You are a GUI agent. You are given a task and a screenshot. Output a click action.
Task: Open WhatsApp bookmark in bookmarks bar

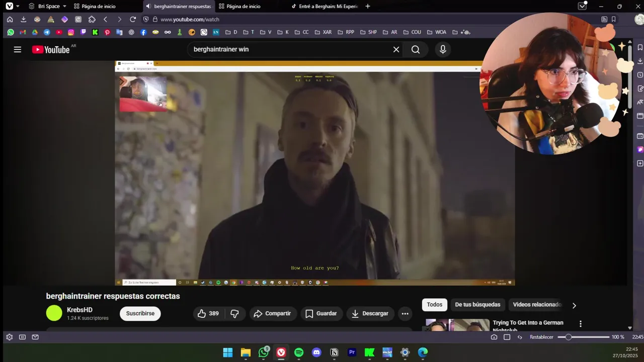(11, 32)
